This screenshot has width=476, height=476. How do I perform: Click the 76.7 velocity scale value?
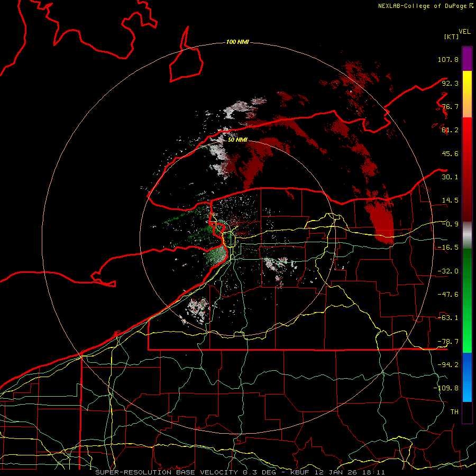tap(450, 106)
